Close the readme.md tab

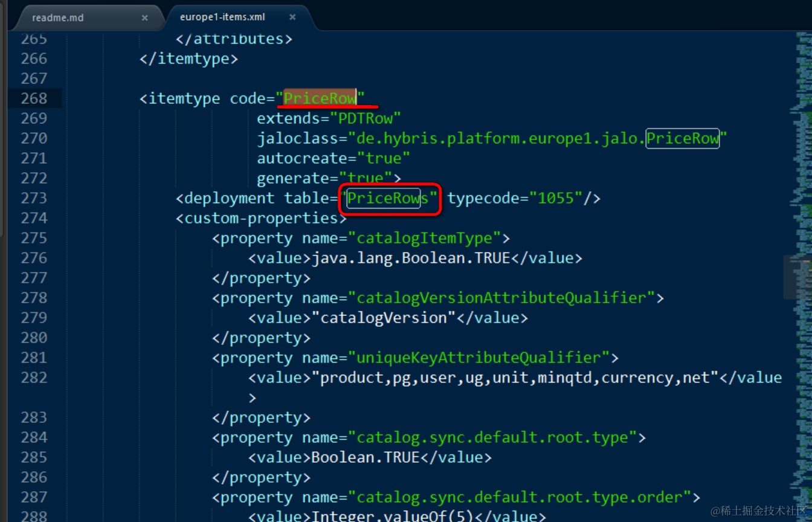pyautogui.click(x=145, y=18)
